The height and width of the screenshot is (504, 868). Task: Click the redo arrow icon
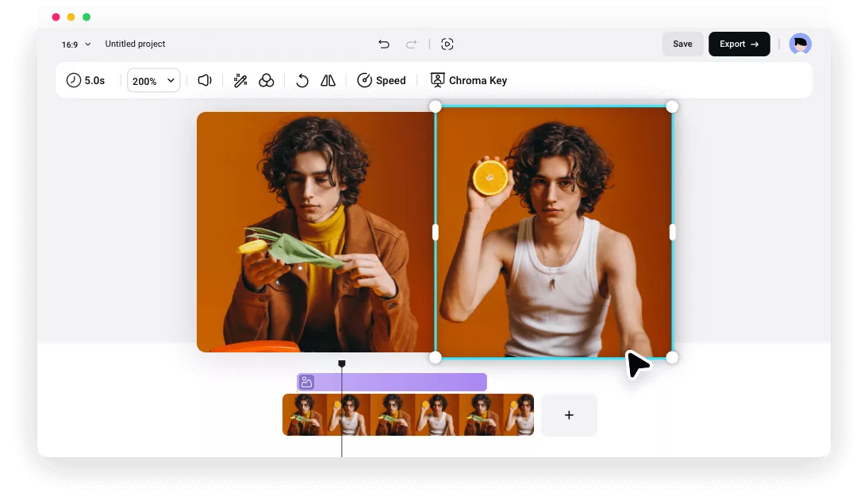pyautogui.click(x=411, y=44)
